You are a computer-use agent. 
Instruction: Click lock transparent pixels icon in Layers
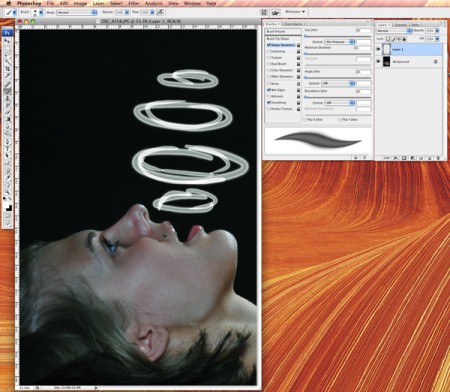(388, 39)
